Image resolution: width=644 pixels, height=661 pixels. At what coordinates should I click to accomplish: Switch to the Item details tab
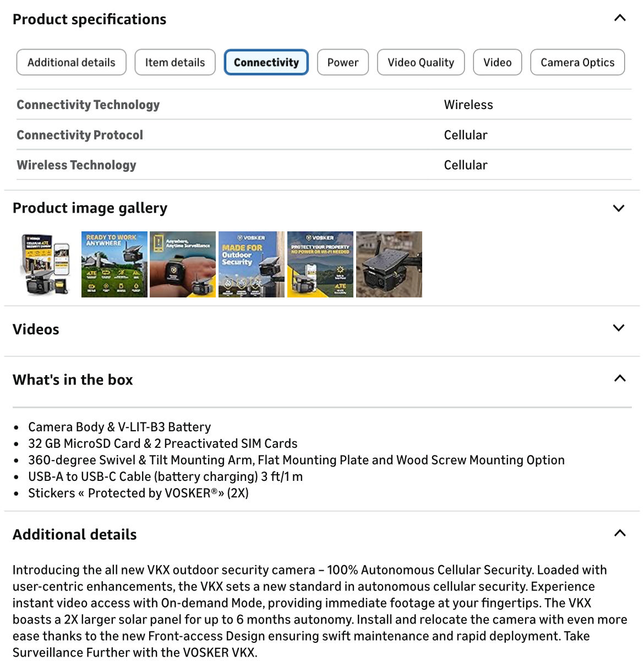tap(175, 62)
